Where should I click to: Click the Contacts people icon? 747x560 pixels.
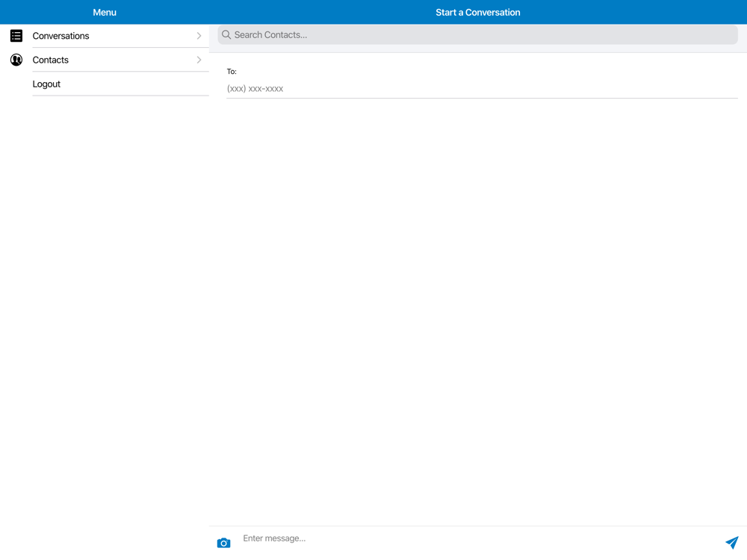coord(16,60)
